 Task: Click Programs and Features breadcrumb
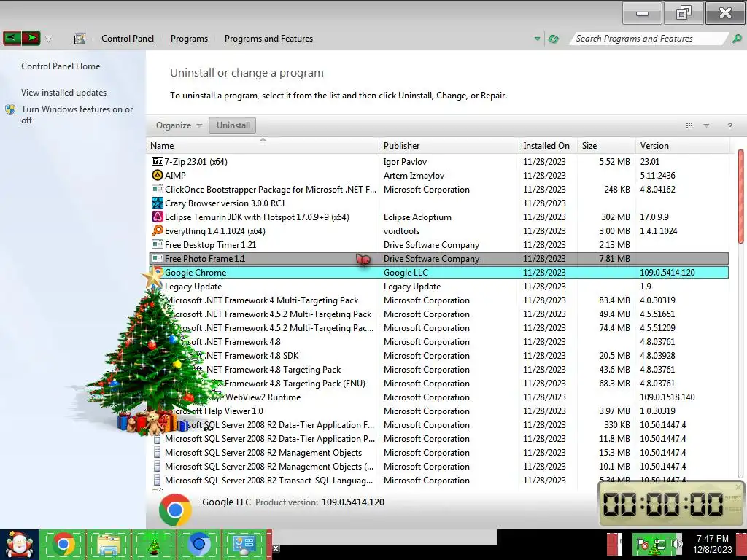coord(268,39)
